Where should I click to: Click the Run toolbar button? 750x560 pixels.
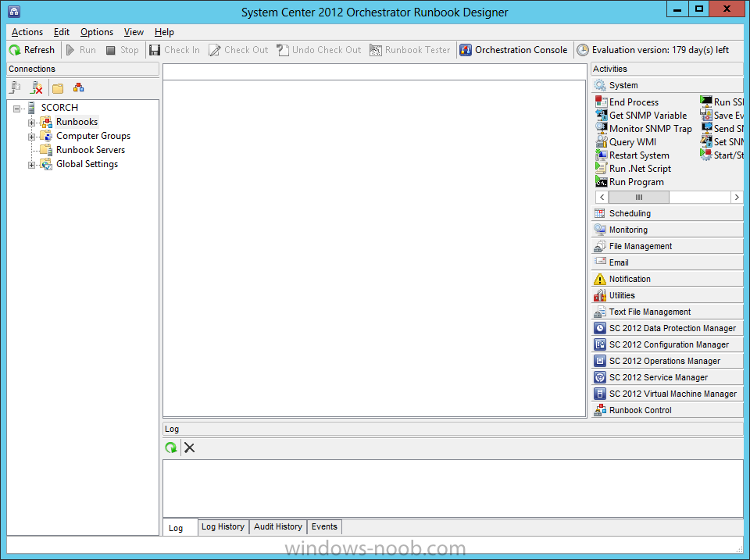[x=80, y=50]
